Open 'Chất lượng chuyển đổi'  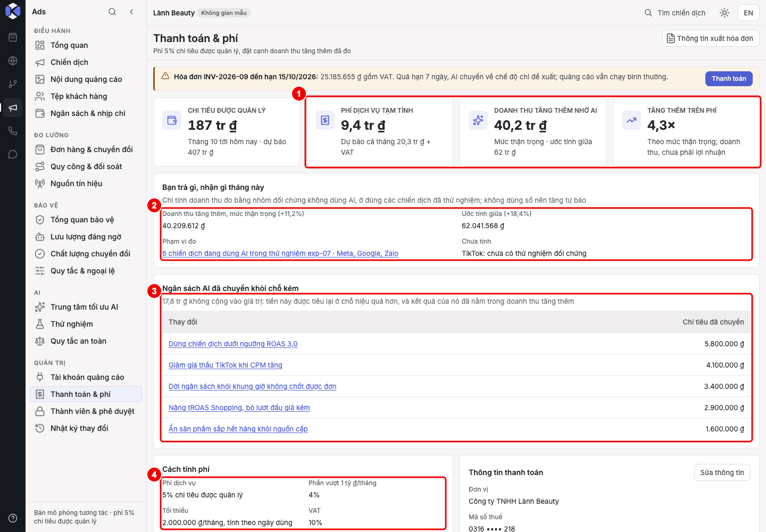tap(86, 254)
